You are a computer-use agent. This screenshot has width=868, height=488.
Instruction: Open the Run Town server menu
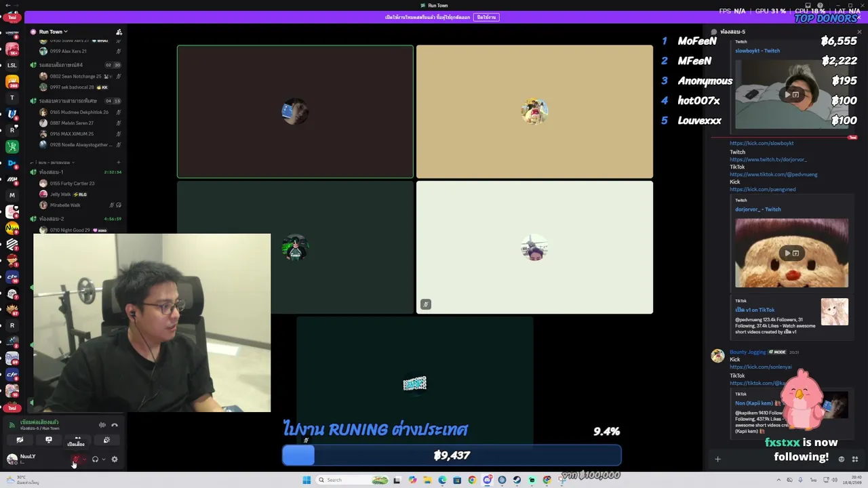point(53,32)
